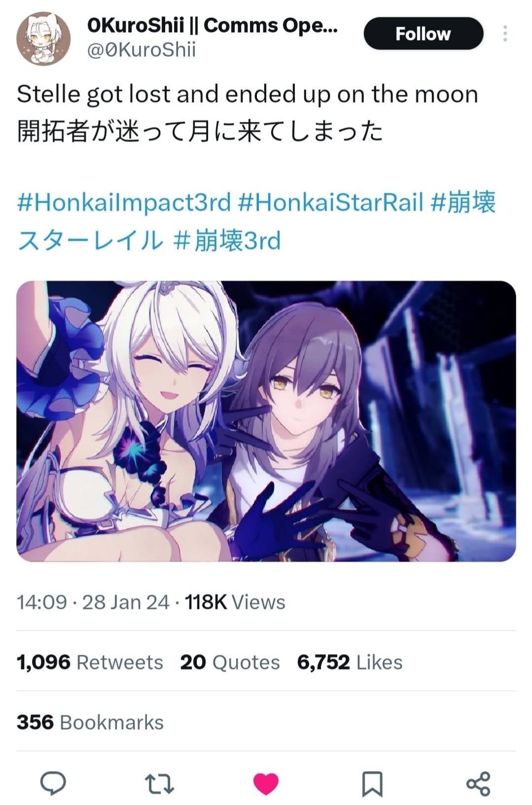
Task: Open the 0KuroShii display name
Action: pos(213,25)
